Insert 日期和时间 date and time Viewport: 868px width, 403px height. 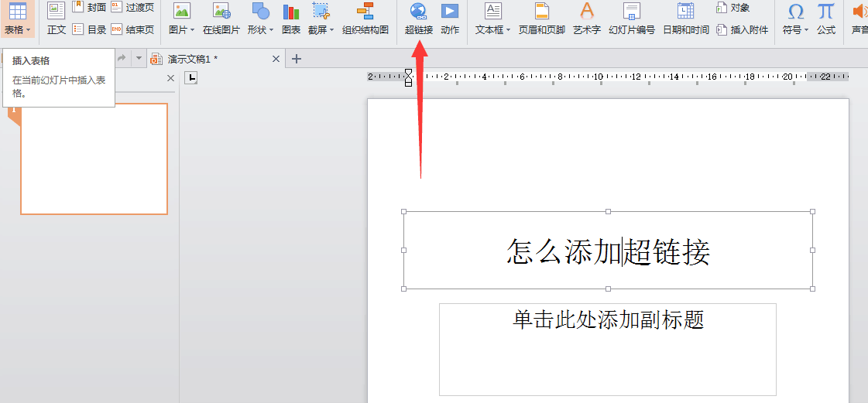coord(686,19)
